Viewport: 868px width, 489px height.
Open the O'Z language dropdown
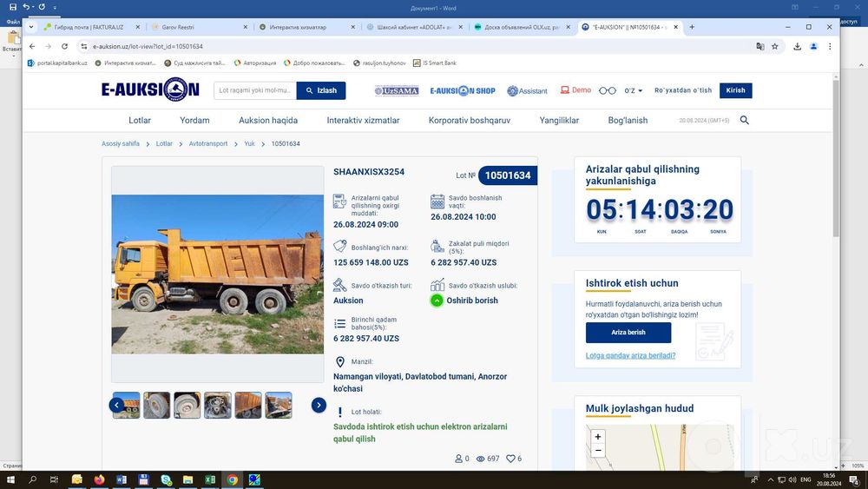[x=634, y=91]
